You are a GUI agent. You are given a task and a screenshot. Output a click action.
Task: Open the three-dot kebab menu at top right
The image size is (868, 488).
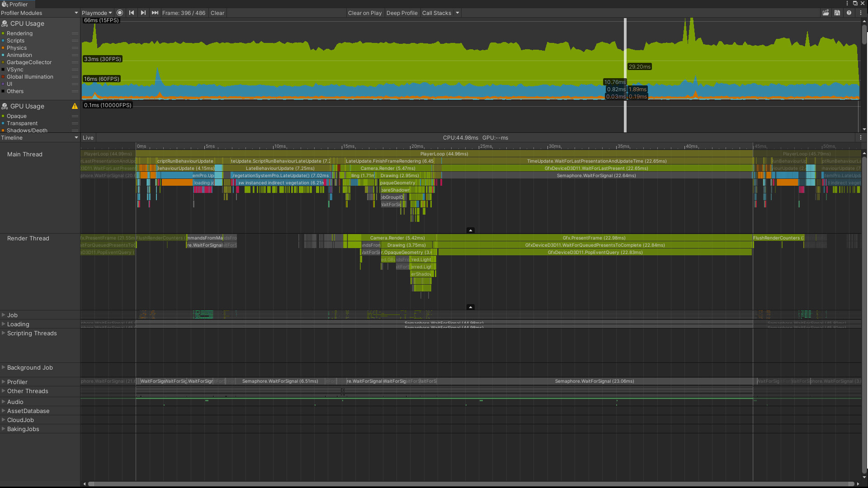(x=861, y=13)
